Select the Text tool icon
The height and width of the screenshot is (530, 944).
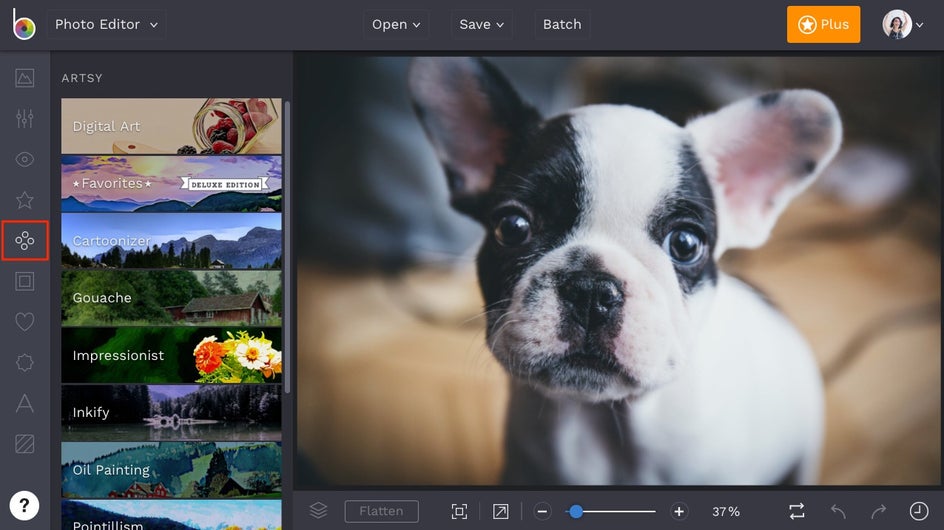coord(25,403)
